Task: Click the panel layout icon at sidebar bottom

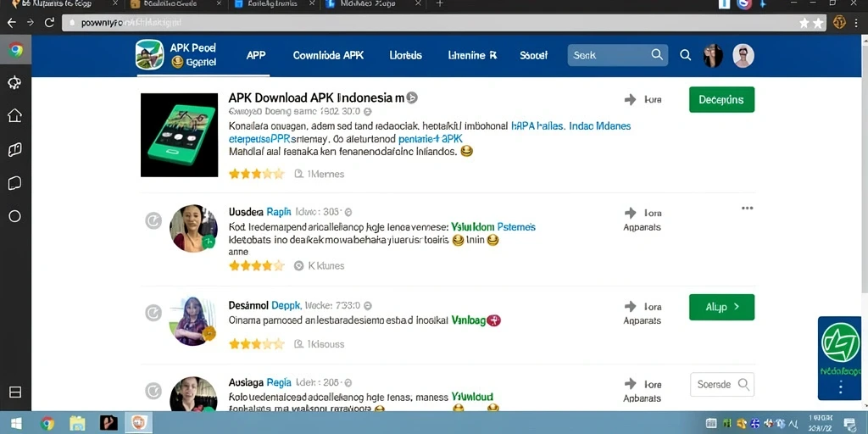Action: click(x=15, y=392)
